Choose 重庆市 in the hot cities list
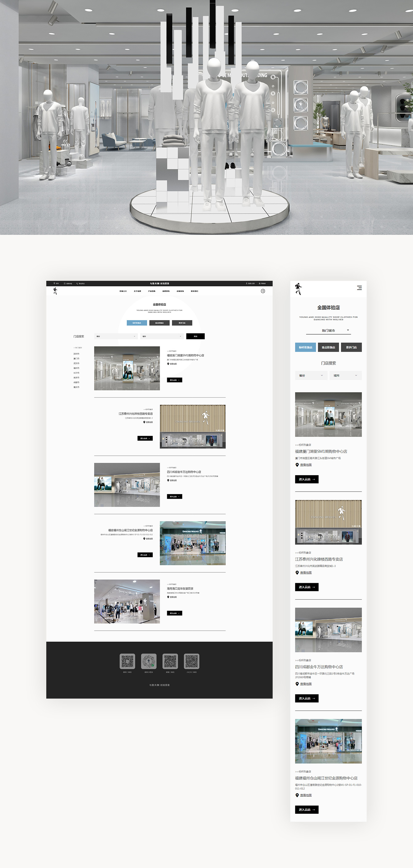The image size is (413, 868). click(76, 387)
